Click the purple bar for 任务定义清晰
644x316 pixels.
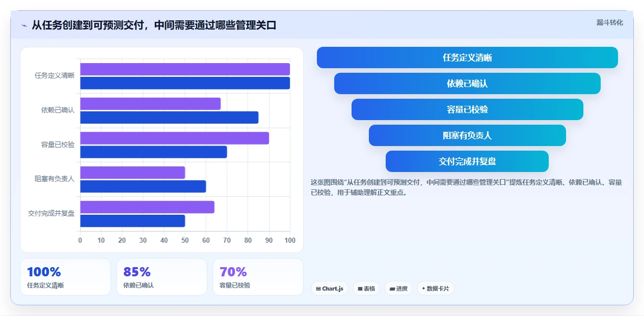tap(185, 69)
